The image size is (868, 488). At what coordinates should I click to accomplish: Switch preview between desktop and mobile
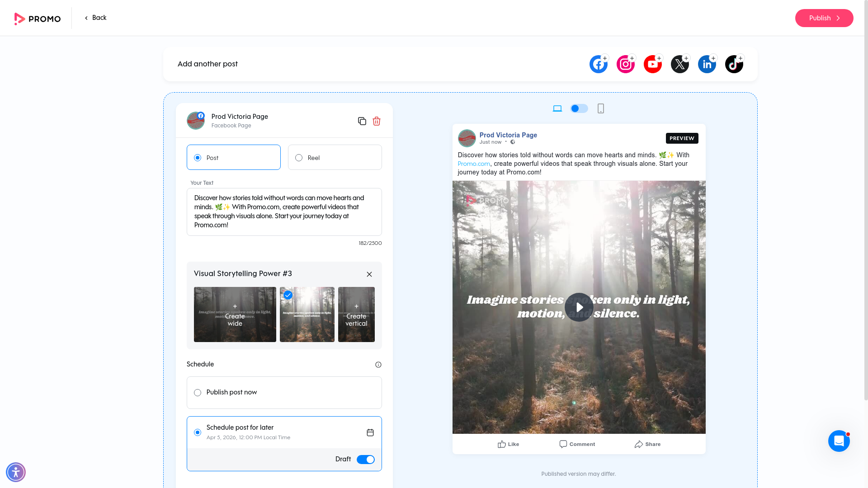pos(579,108)
